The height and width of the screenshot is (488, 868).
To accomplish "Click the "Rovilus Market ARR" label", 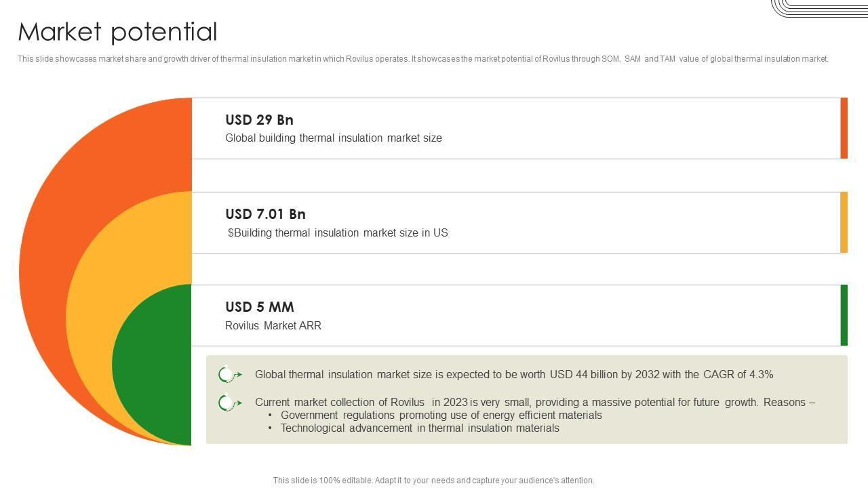I will [273, 326].
